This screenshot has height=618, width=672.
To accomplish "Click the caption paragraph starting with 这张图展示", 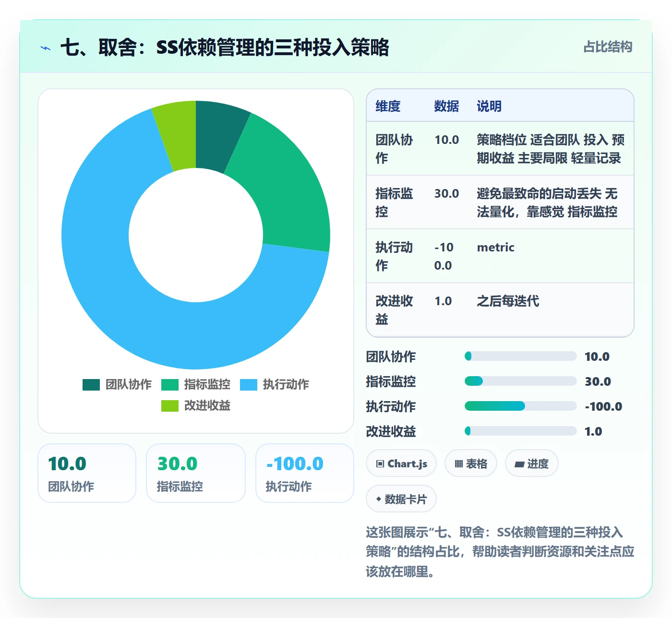I will 500,552.
